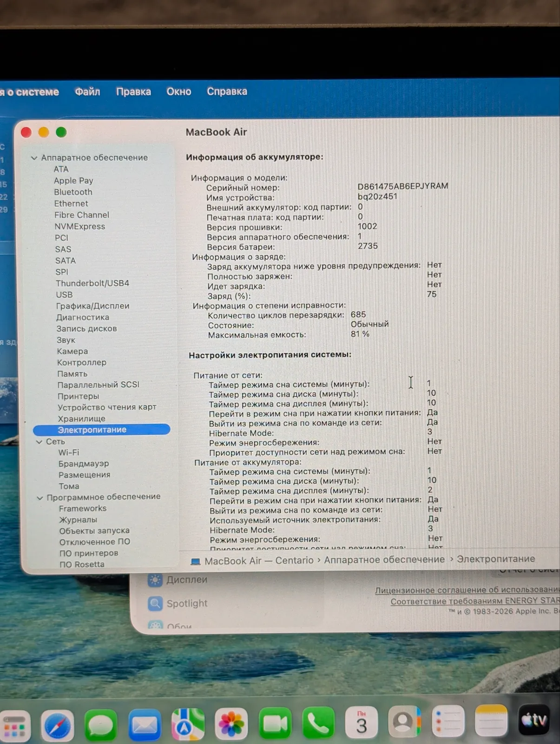This screenshot has height=744, width=560.
Task: Collapse the Аппаратное обеспечение section
Action: pos(34,158)
